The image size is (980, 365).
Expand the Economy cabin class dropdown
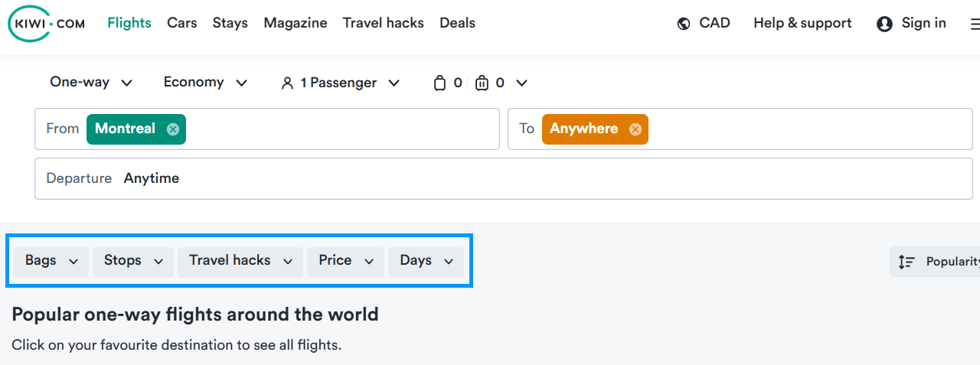[x=205, y=83]
